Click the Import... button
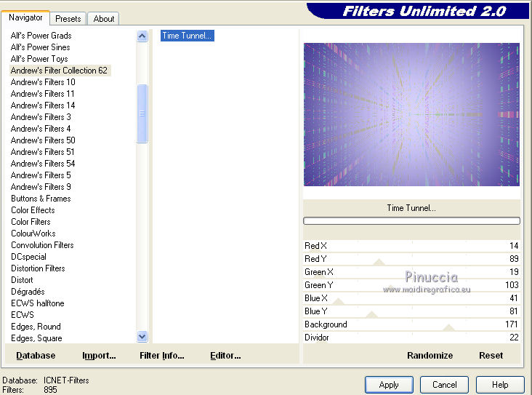The height and width of the screenshot is (395, 532). pos(99,356)
